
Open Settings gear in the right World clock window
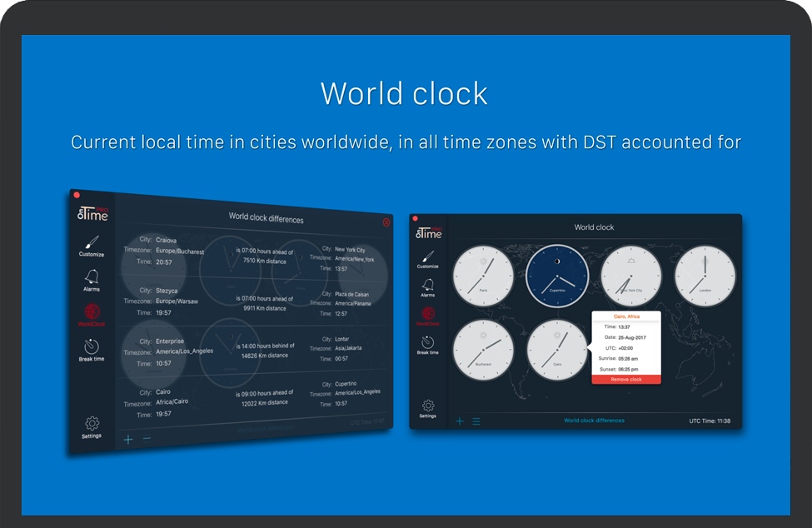tap(427, 407)
